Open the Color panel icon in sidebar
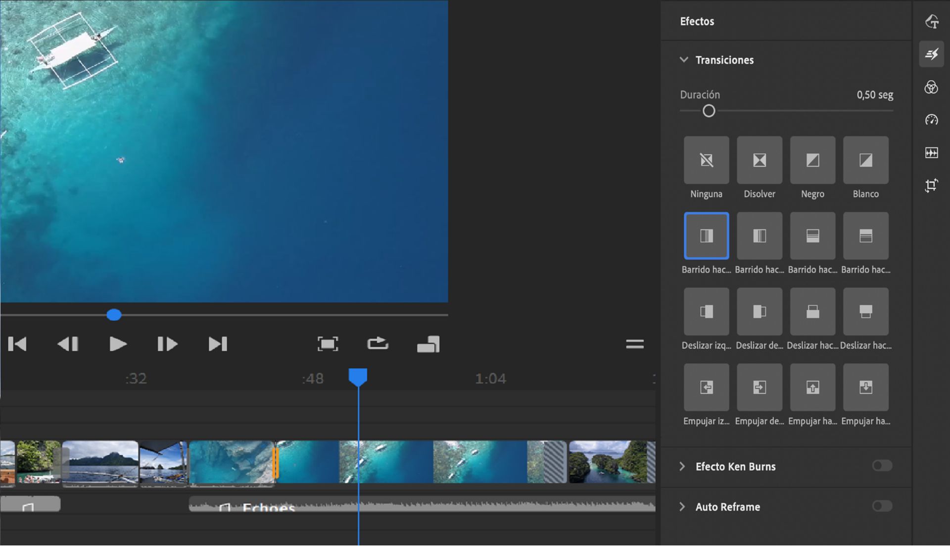The image size is (950, 560). tap(931, 88)
